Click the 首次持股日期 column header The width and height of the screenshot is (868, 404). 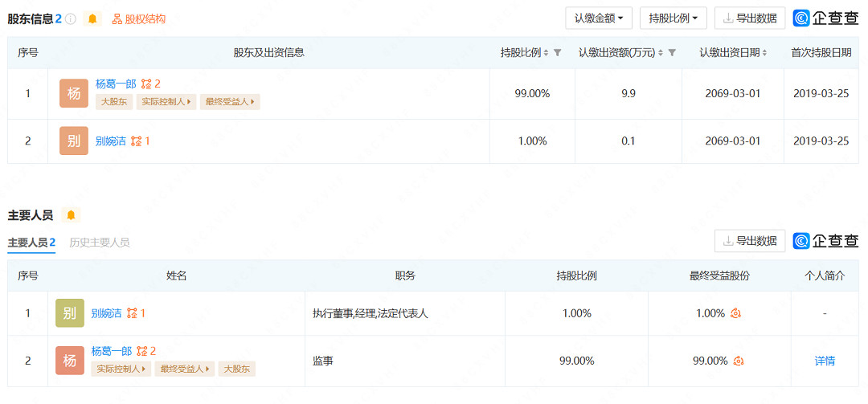coord(821,52)
